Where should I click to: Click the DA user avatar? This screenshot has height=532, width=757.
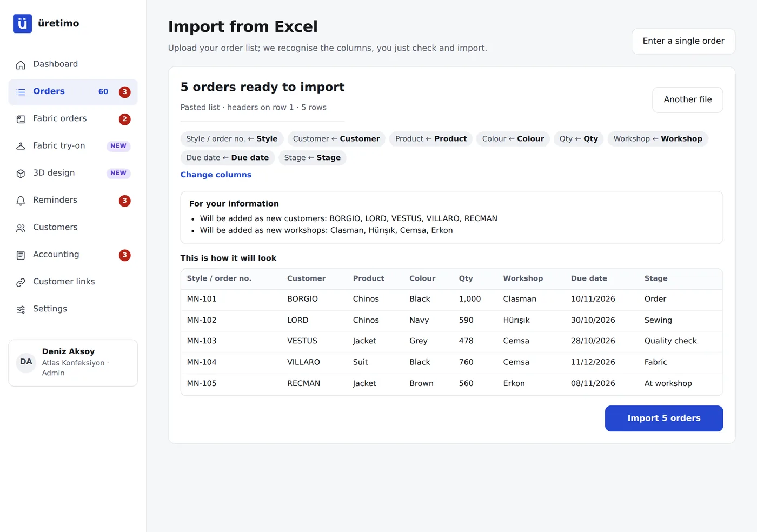pos(26,362)
